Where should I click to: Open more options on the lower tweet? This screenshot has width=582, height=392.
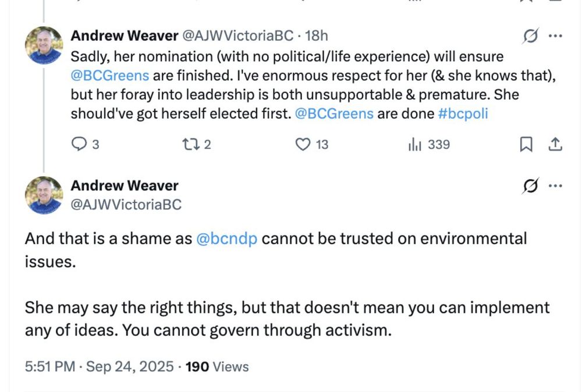click(555, 186)
